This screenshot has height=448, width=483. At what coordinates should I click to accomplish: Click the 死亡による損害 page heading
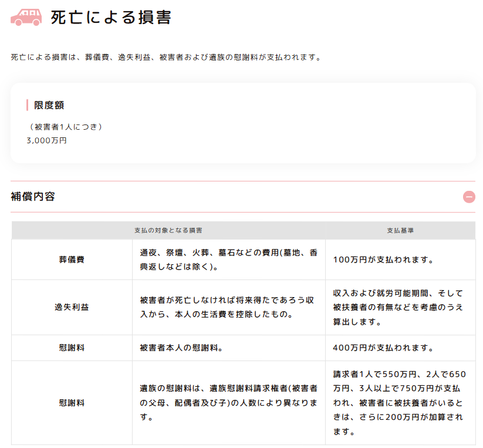[111, 18]
